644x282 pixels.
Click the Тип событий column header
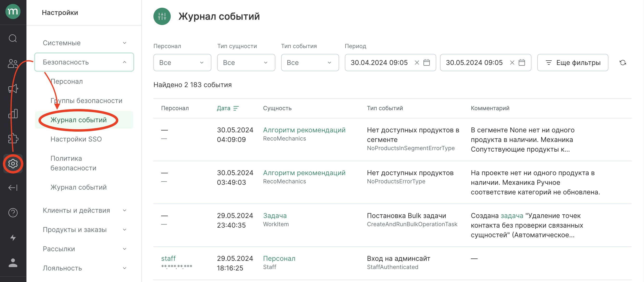click(385, 108)
